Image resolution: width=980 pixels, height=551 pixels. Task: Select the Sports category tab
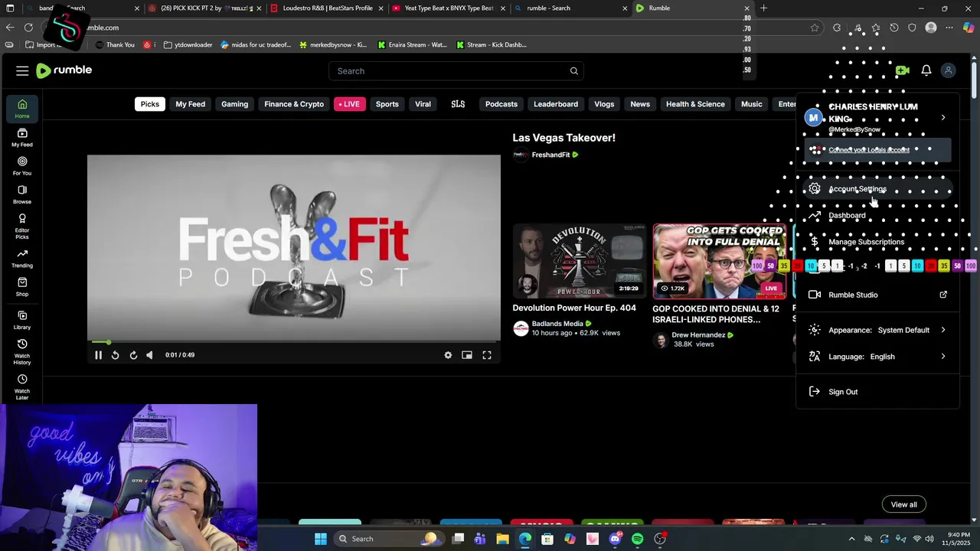point(387,104)
